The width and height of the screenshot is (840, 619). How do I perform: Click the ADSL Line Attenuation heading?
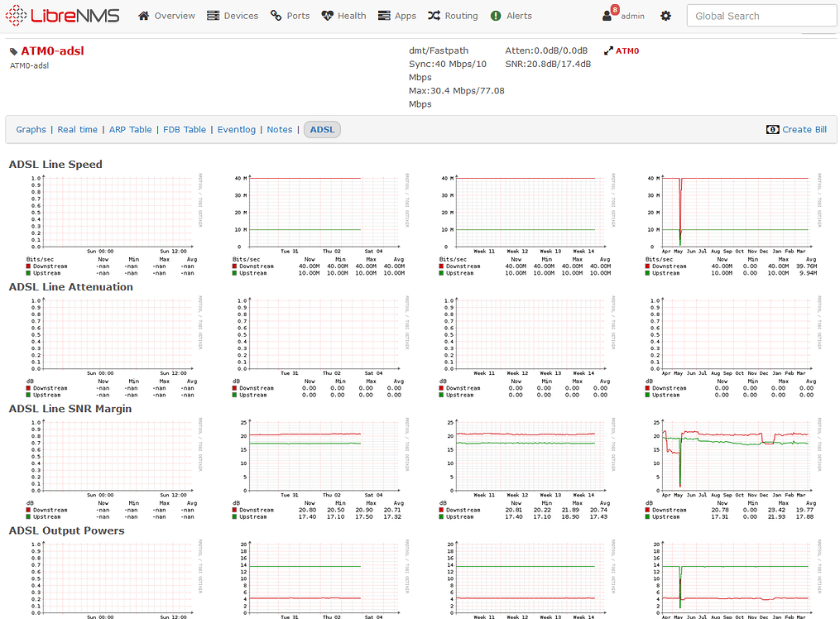coord(71,287)
